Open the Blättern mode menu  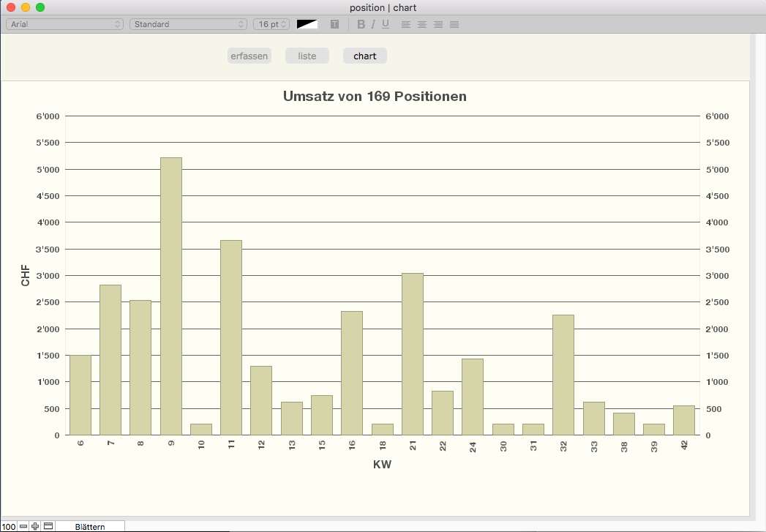point(89,526)
